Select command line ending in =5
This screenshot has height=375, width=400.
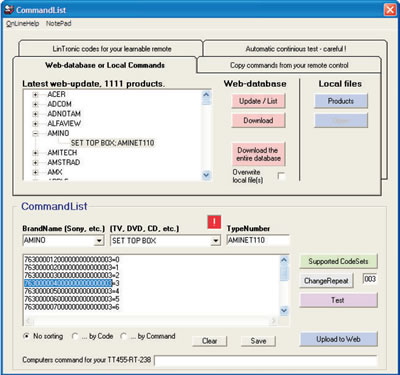coord(72,299)
